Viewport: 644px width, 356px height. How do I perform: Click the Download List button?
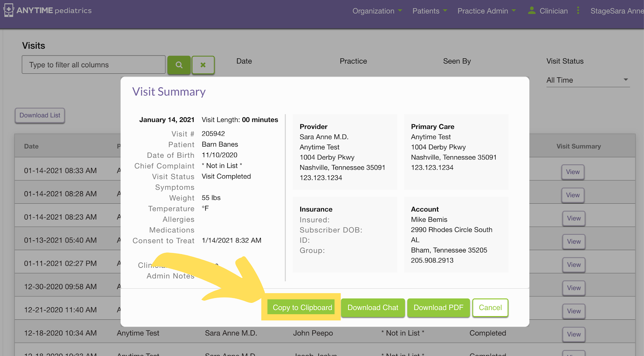40,116
